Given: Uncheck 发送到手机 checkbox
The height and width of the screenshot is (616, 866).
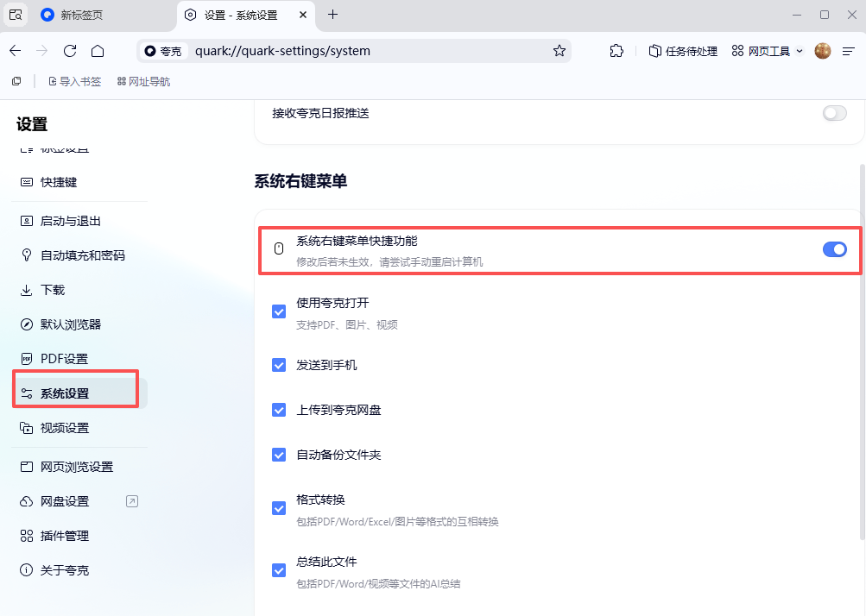Looking at the screenshot, I should (x=279, y=366).
